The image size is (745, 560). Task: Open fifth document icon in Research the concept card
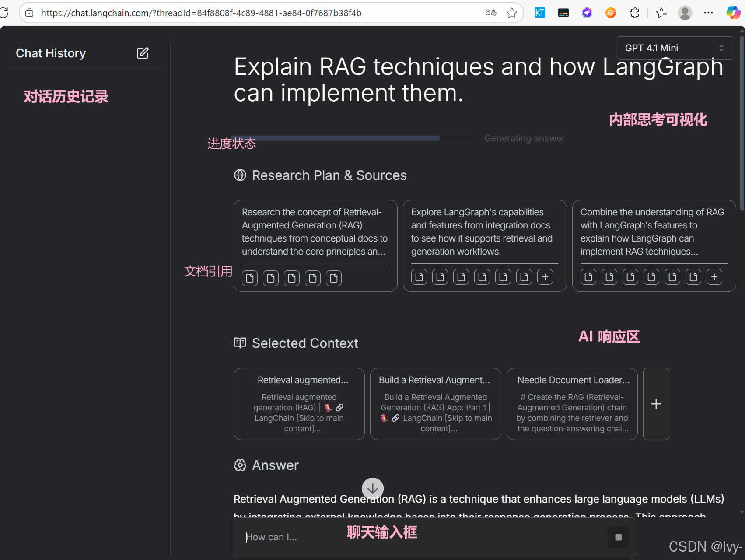334,278
